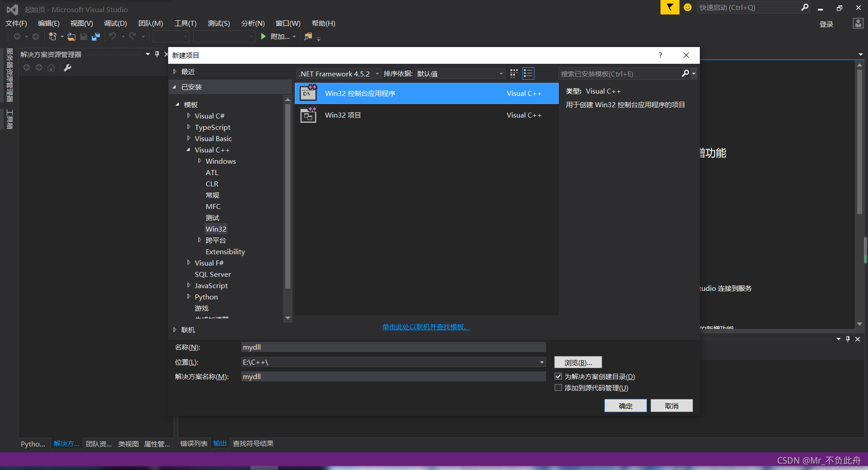Open the .NET Framework 4.5.2 version dropdown
The image size is (868, 470).
(x=339, y=74)
